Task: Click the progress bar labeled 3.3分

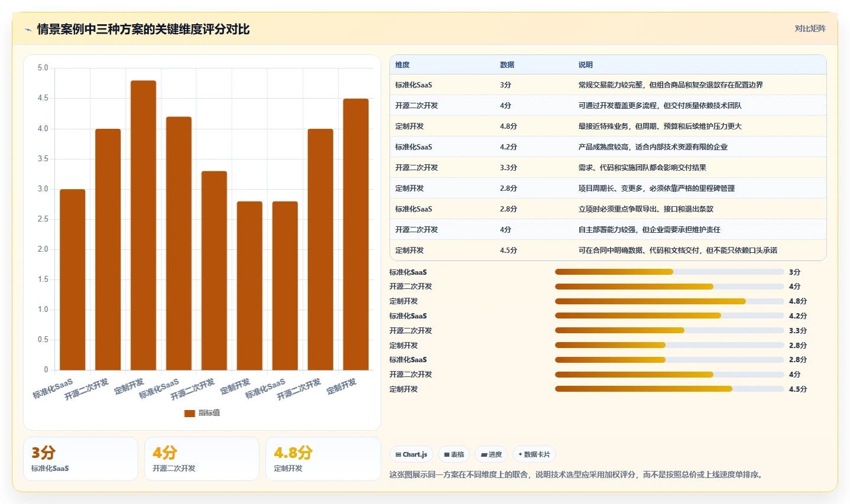Action: click(x=669, y=330)
